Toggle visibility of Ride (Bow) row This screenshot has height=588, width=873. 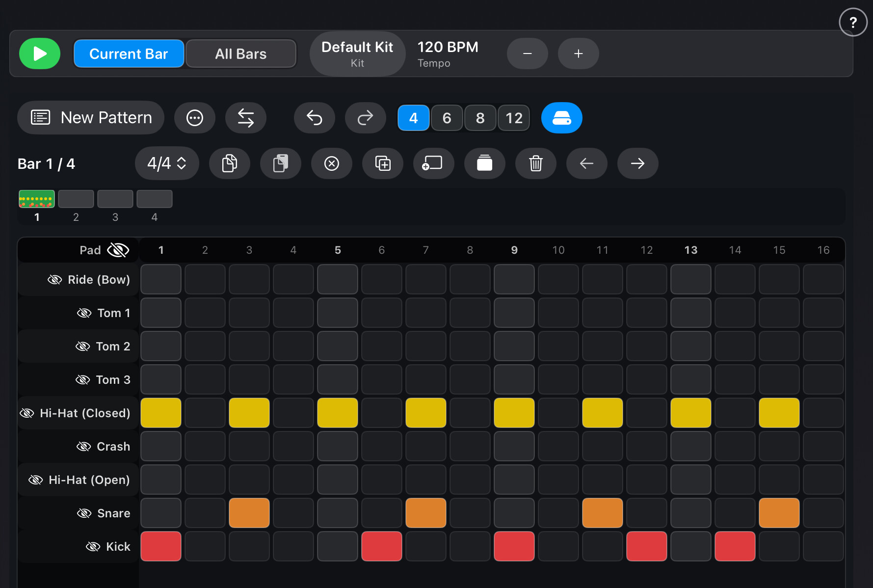point(54,280)
